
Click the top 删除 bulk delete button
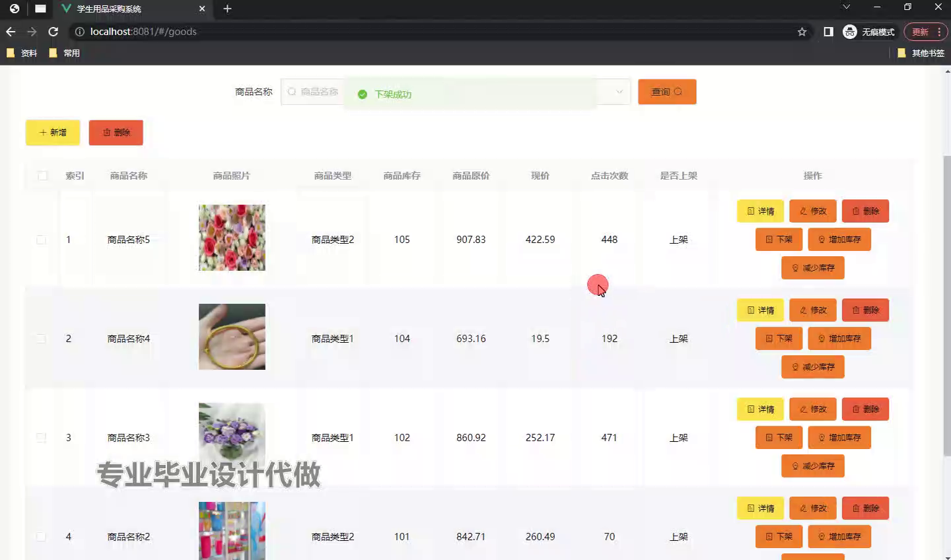(116, 133)
